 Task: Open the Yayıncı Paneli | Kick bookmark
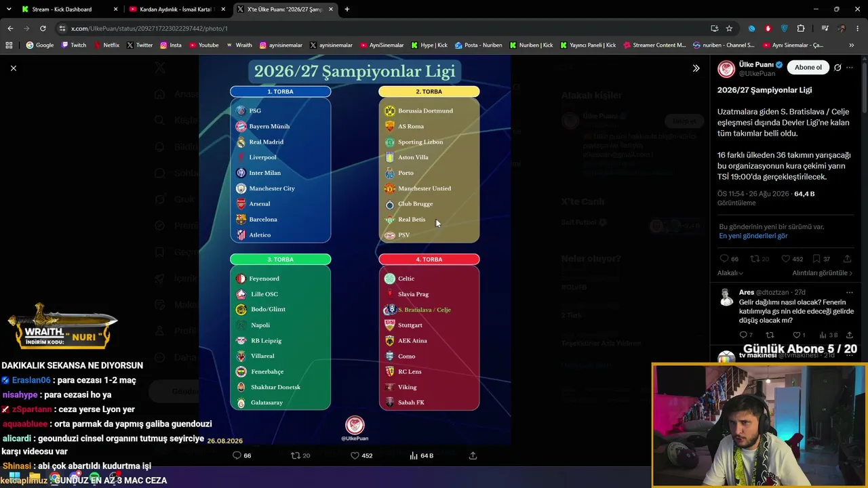tap(588, 45)
